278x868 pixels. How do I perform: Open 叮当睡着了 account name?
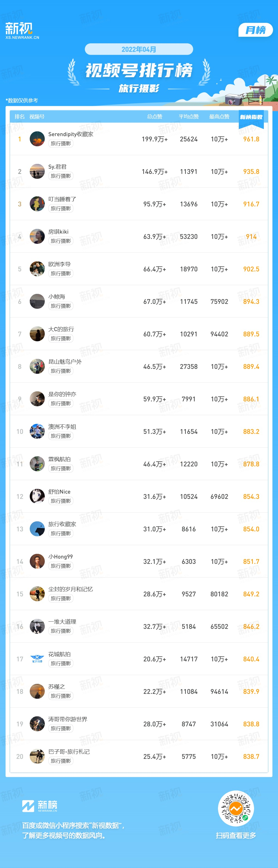(62, 199)
